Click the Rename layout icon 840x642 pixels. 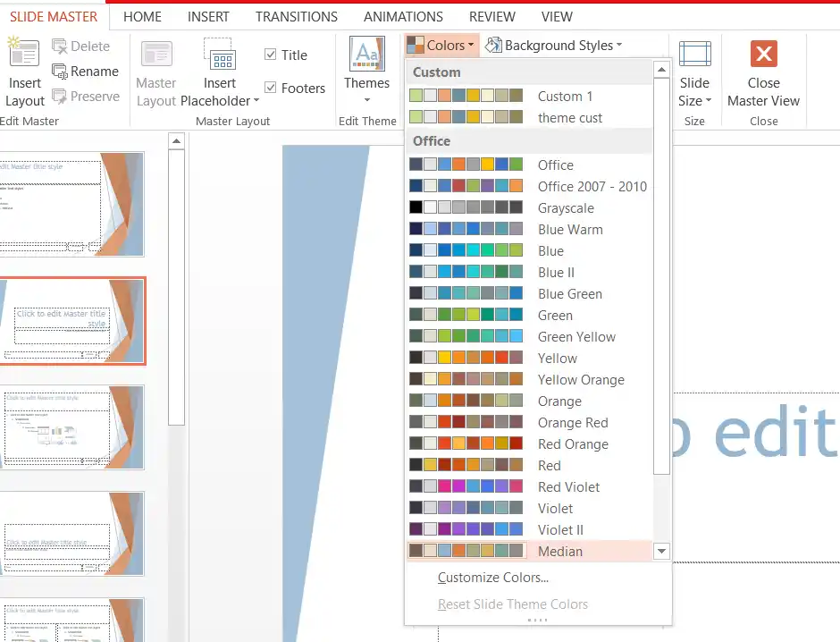[x=59, y=72]
